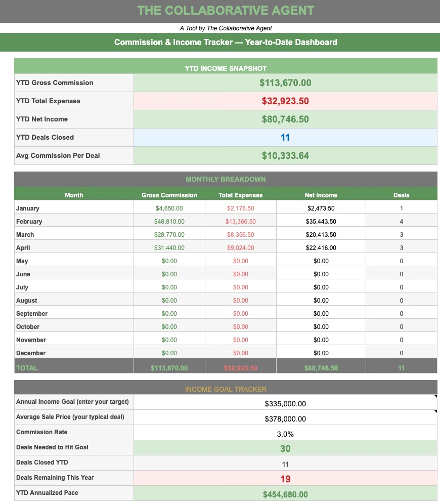Select April net income $22,416.00
This screenshot has height=504, width=440.
321,248
